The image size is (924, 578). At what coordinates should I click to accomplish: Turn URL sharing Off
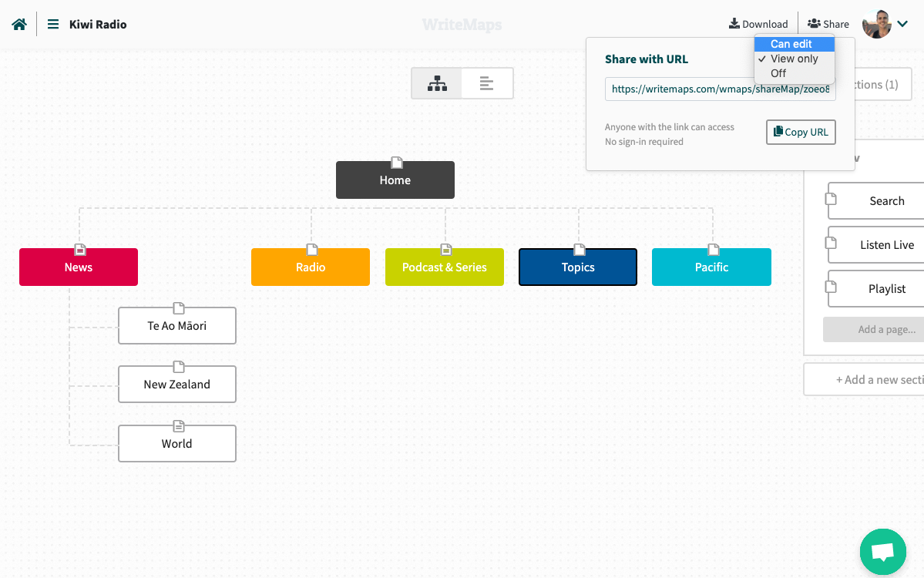click(778, 72)
